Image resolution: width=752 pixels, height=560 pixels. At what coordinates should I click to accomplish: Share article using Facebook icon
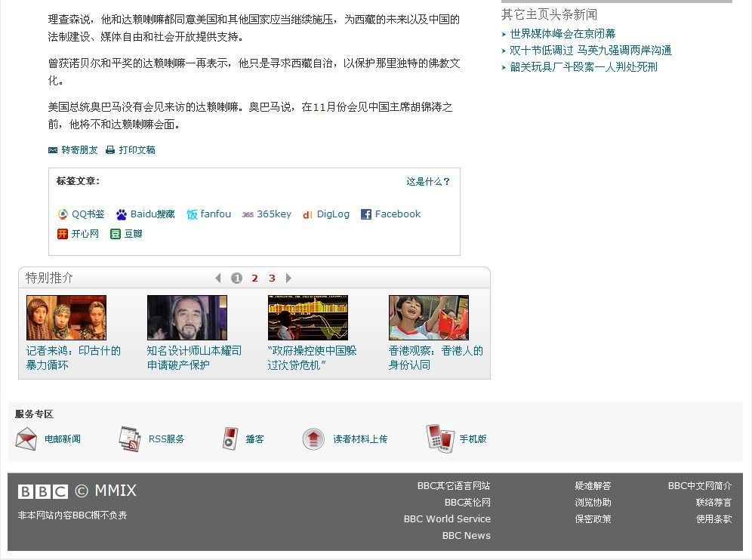click(366, 214)
